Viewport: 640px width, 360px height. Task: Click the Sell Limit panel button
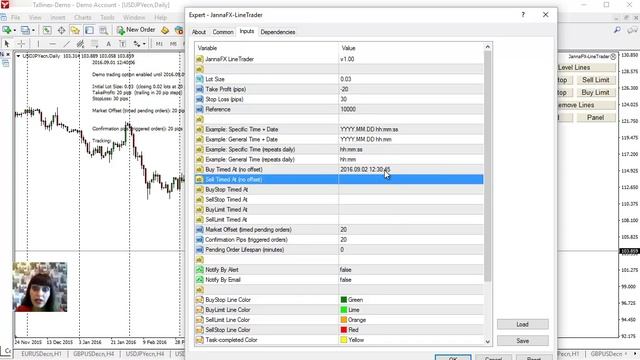coord(596,80)
